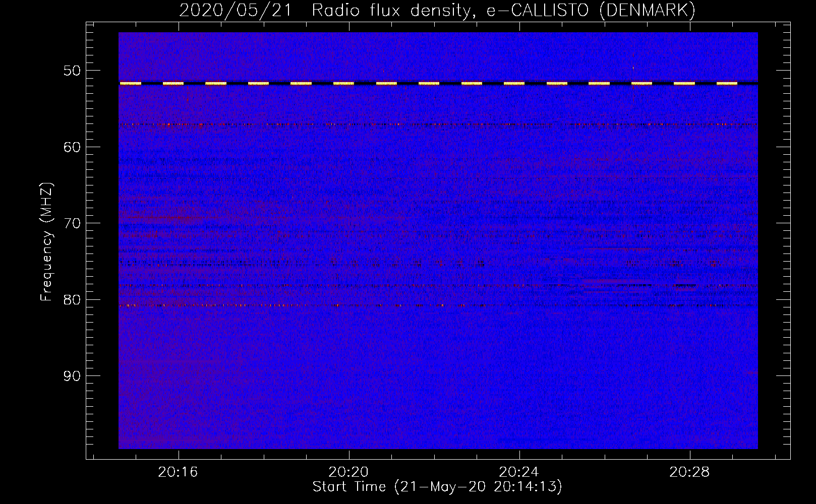Screen dimensions: 816x504
Task: Click the 80 MHz frequency tick label
Action: click(x=72, y=299)
